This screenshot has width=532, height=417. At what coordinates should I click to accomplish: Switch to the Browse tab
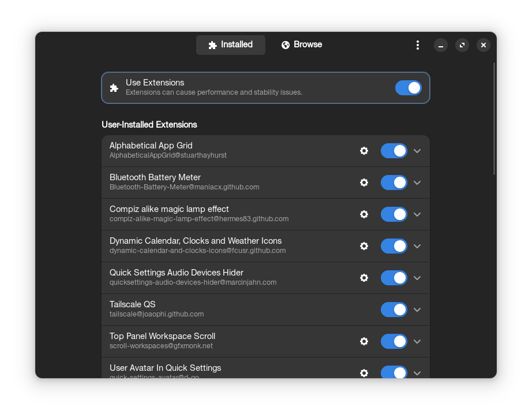point(302,44)
